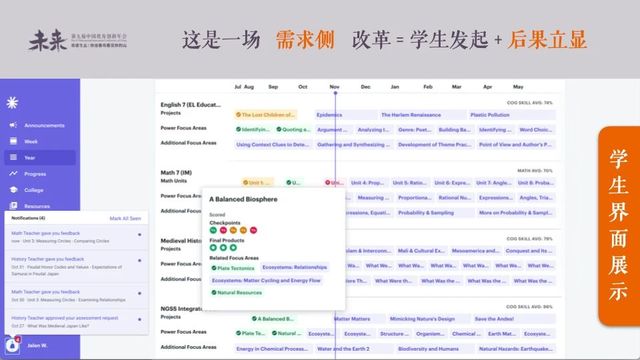Image resolution: width=640 pixels, height=360 pixels.
Task: Click the asterisk logo at sidebar top
Action: pos(12,103)
